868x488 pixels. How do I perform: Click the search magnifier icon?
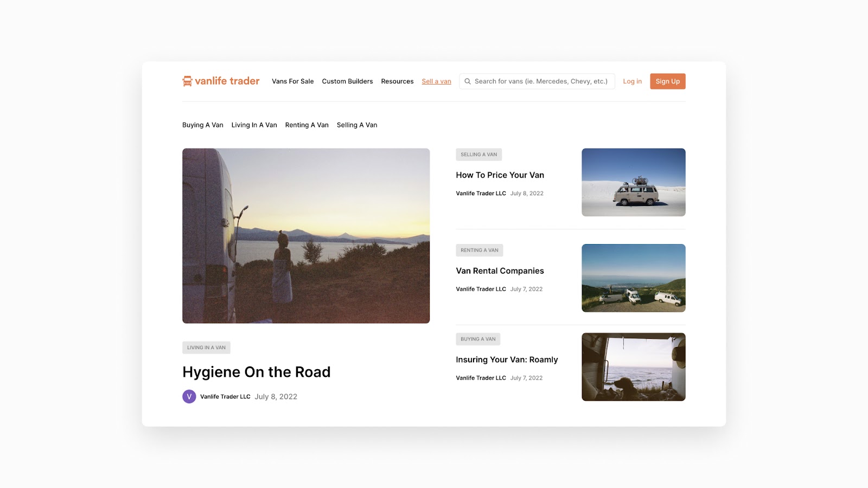[x=468, y=81]
